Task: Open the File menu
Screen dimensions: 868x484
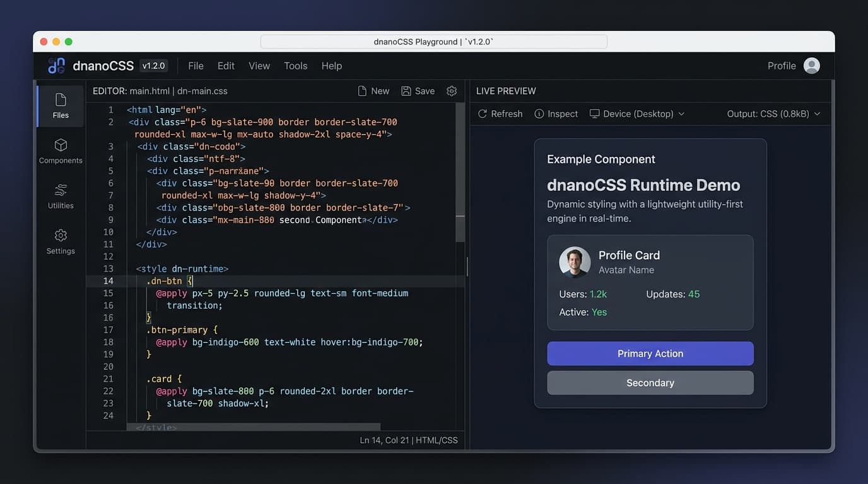Action: tap(196, 66)
